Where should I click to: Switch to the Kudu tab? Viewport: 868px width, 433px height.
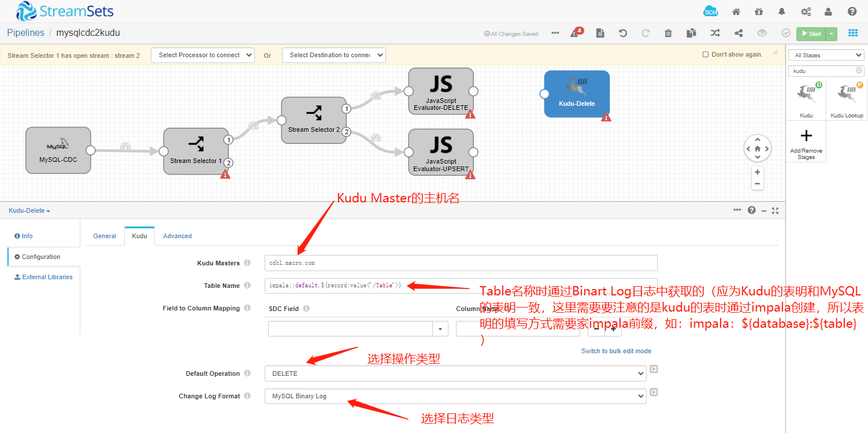(139, 236)
